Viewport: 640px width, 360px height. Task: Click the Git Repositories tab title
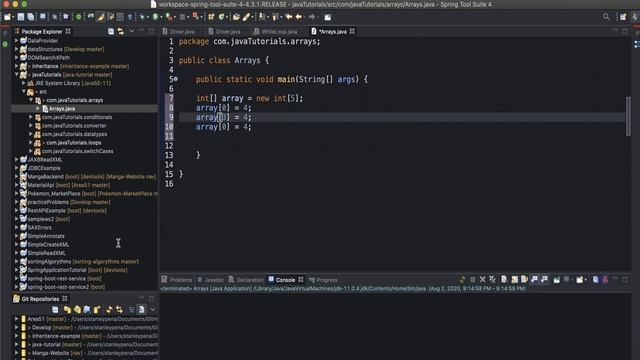pyautogui.click(x=40, y=299)
